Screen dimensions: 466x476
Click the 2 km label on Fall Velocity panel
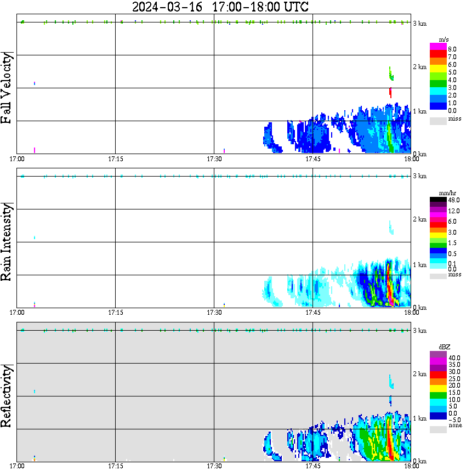(x=419, y=67)
